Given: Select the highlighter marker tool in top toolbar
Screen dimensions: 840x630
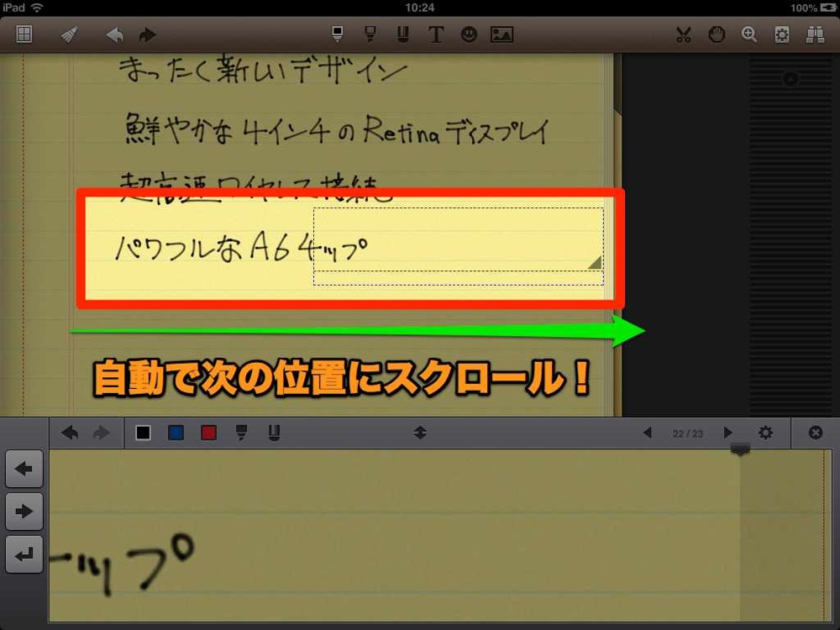Looking at the screenshot, I should click(x=370, y=34).
